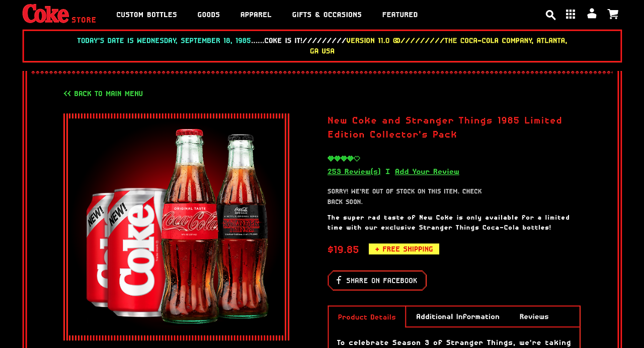This screenshot has height=348, width=644.
Task: Share on Facebook button
Action: point(377,281)
